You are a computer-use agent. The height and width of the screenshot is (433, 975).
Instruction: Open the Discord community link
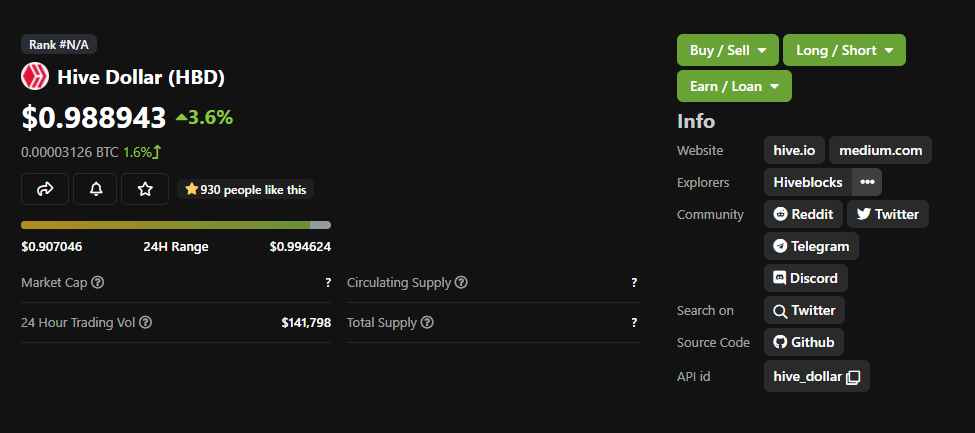[806, 278]
